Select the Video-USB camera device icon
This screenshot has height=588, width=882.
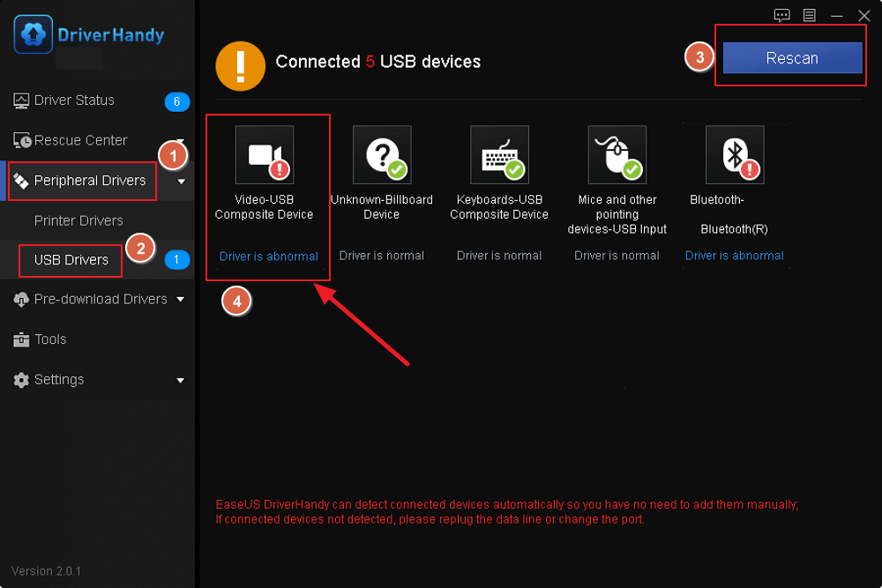[x=265, y=154]
